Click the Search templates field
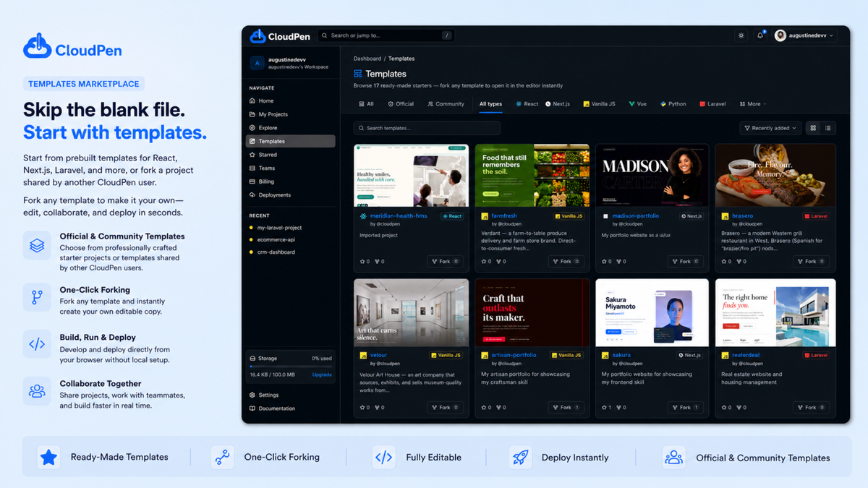The height and width of the screenshot is (488, 868). click(x=427, y=128)
